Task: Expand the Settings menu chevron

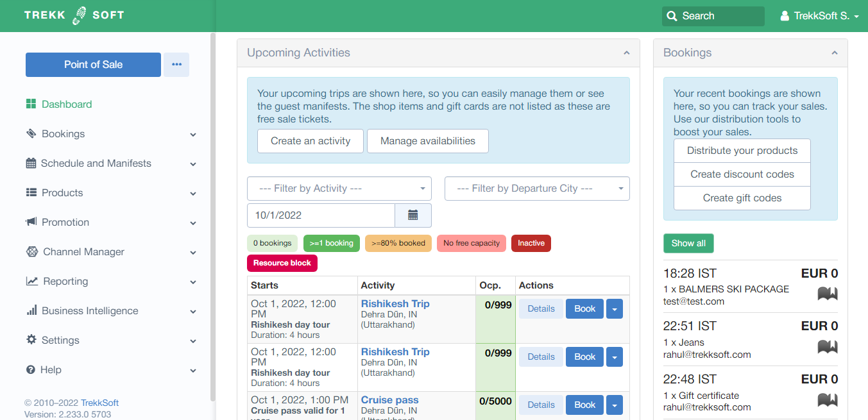Action: tap(193, 341)
